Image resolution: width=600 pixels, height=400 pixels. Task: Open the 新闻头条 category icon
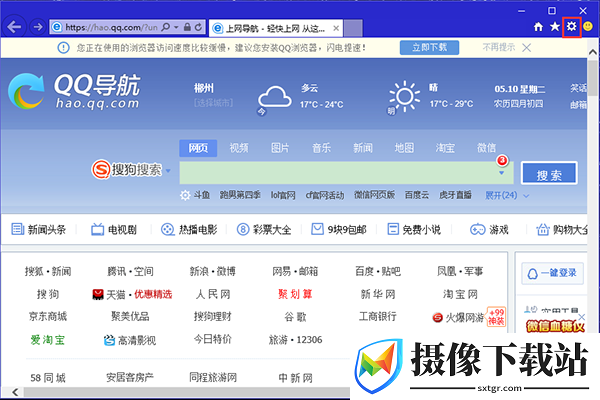point(18,229)
